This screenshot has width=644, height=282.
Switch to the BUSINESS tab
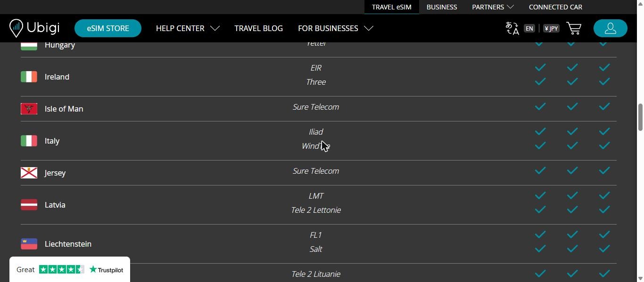tap(442, 7)
